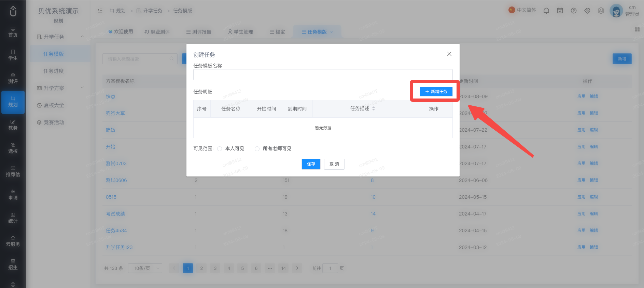Expand the 升学方案 menu group
The height and width of the screenshot is (288, 644).
coord(82,88)
